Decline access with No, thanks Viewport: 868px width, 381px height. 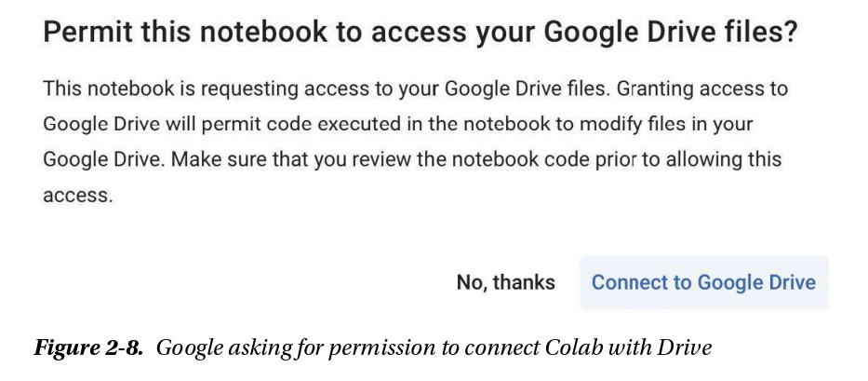coord(505,282)
